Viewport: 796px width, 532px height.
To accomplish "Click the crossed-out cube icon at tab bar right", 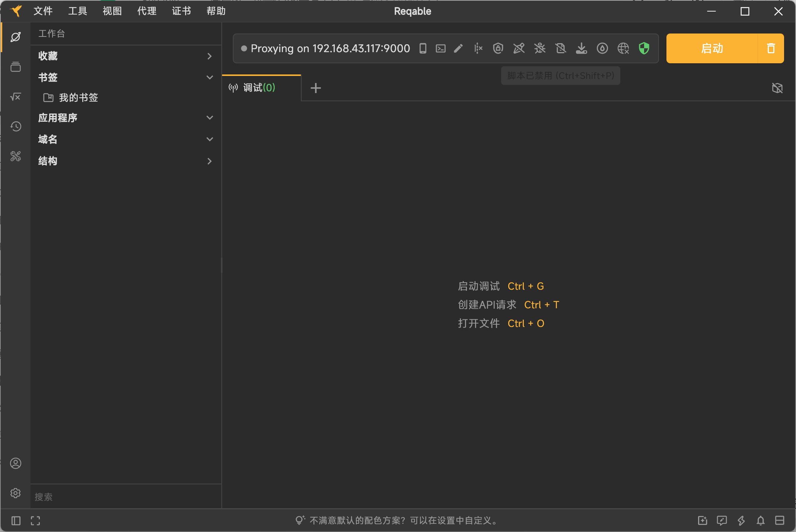I will 777,88.
